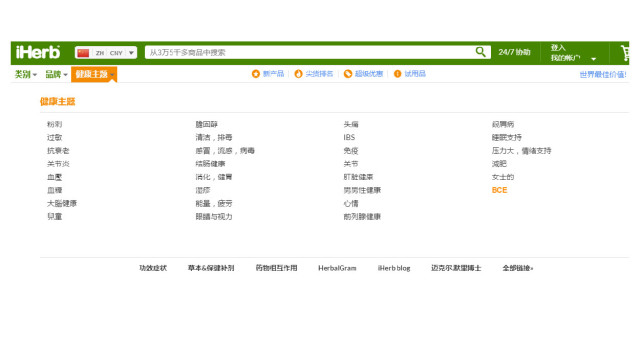Open the 药物相互作用 footer link
The image size is (641, 361).
pos(276,268)
